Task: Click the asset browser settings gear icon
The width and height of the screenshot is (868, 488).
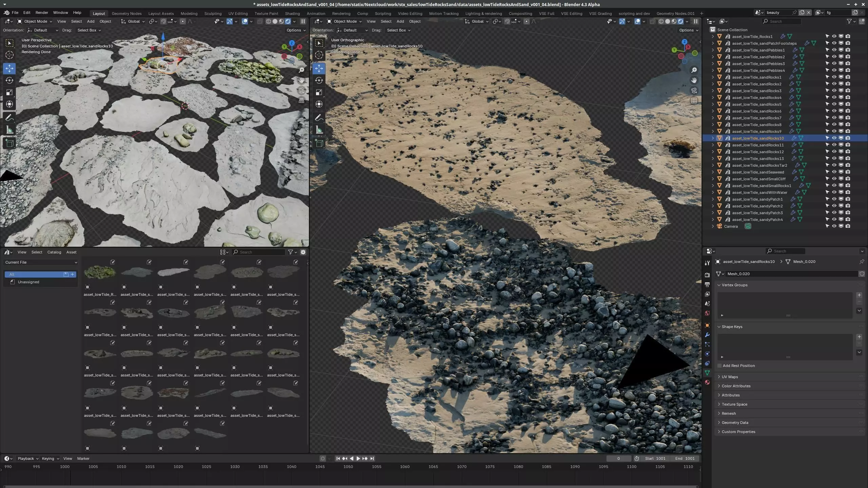Action: pos(303,252)
